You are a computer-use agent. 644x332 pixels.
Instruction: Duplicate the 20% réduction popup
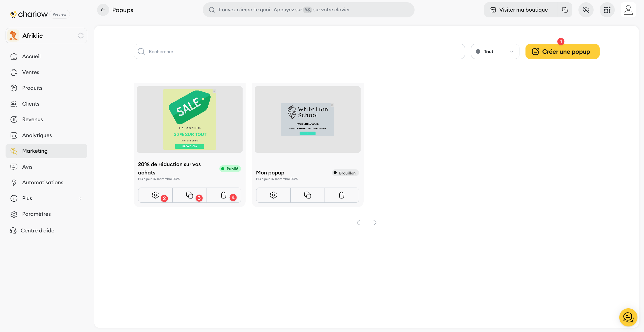[x=189, y=195]
